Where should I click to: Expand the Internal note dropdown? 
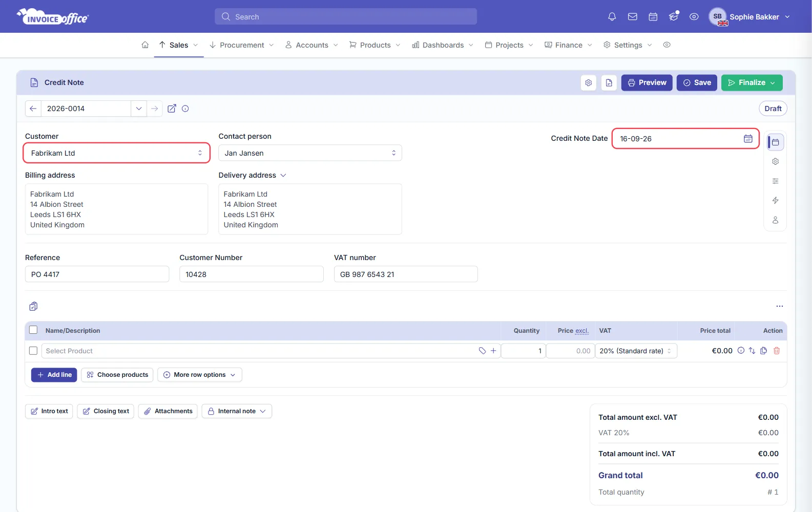pyautogui.click(x=237, y=411)
